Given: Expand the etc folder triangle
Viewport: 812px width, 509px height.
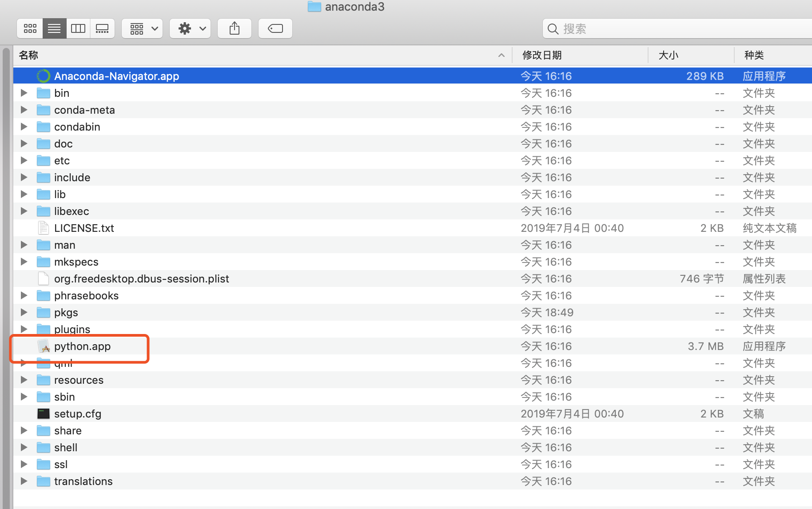Looking at the screenshot, I should click(x=24, y=160).
